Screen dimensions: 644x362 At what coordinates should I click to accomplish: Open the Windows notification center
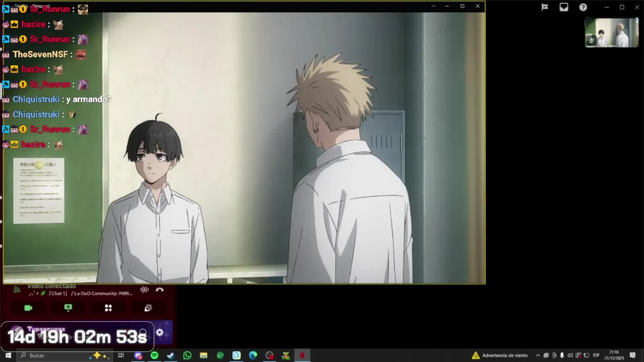tap(632, 355)
